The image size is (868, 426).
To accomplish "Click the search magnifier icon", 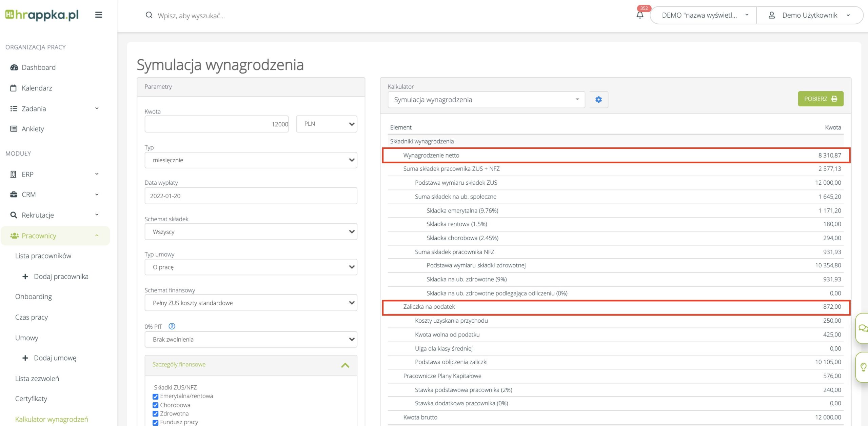I will click(x=149, y=15).
